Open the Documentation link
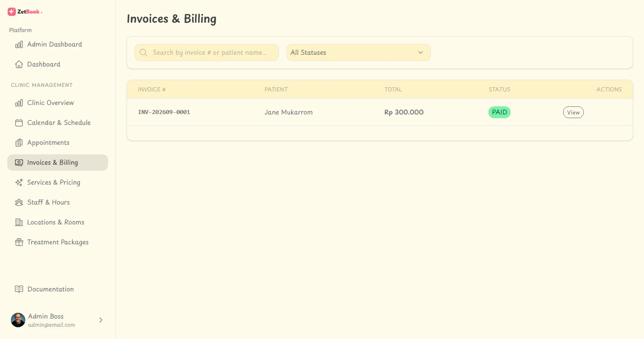 tap(57, 289)
